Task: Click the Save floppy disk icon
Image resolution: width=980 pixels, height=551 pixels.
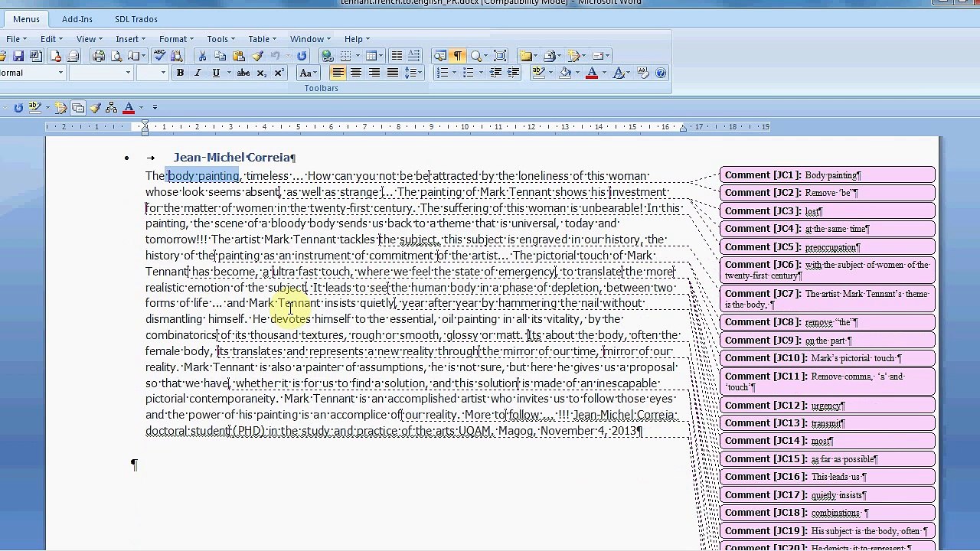Action: (18, 56)
